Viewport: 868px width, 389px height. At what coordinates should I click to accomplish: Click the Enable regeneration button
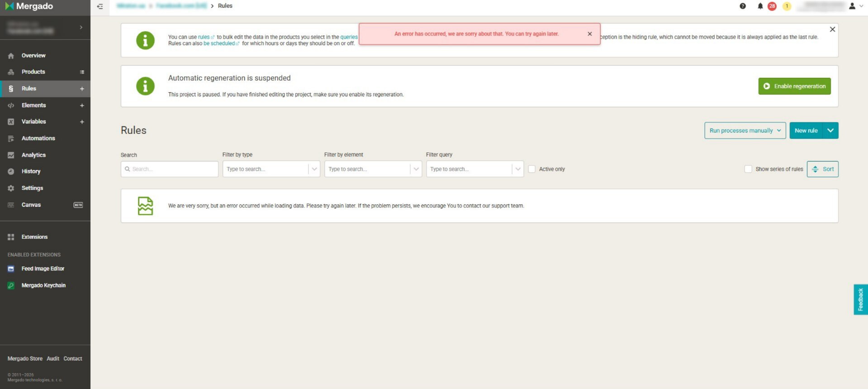[794, 86]
